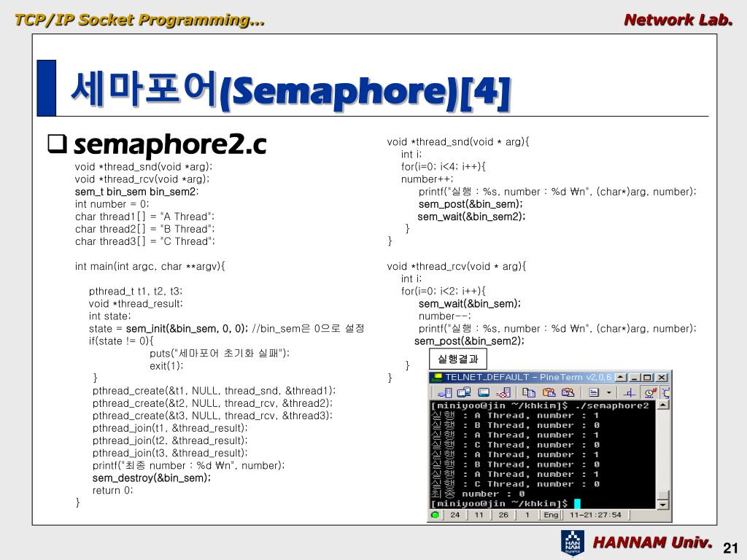Viewport: 747px width, 560px height.
Task: Click 'sem_post(&bin_sem2);' code line
Action: click(x=469, y=341)
